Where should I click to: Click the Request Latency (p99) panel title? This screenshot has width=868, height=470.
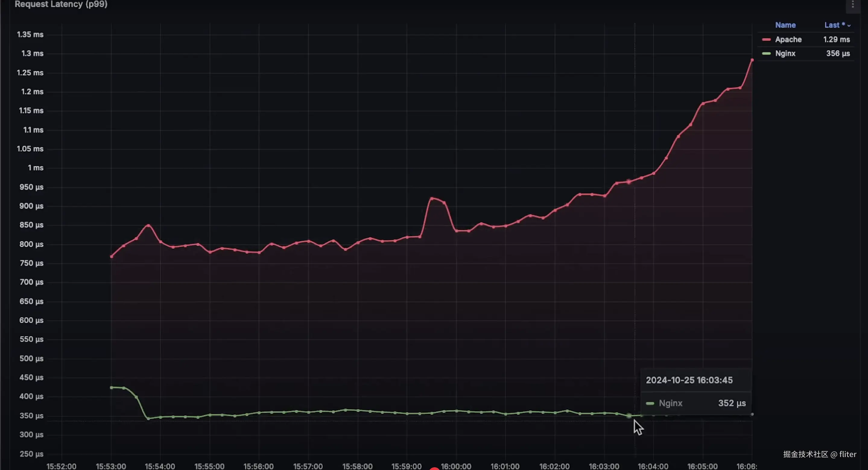click(x=61, y=5)
